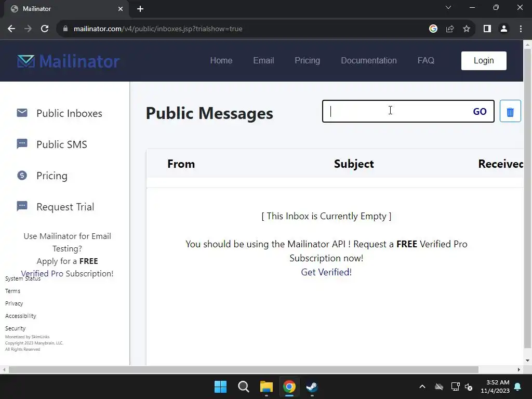This screenshot has width=532, height=399.
Task: Open the sidebar Pricing link
Action: [52, 176]
